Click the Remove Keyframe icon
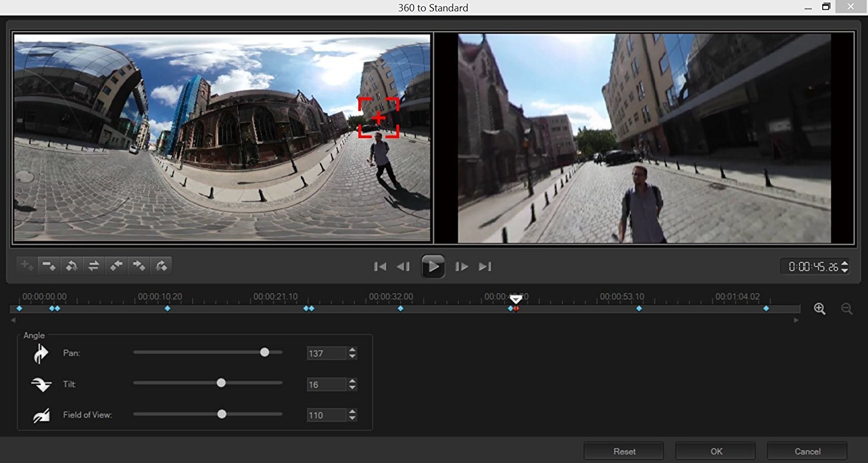This screenshot has height=463, width=868. coord(49,266)
